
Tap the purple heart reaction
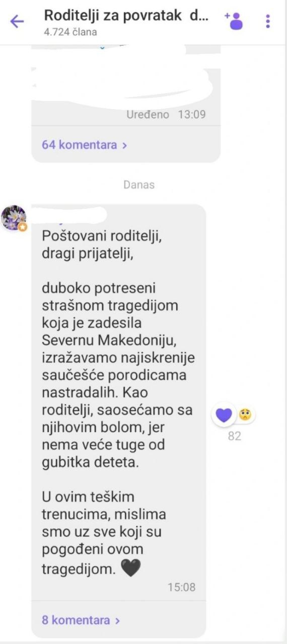224,415
